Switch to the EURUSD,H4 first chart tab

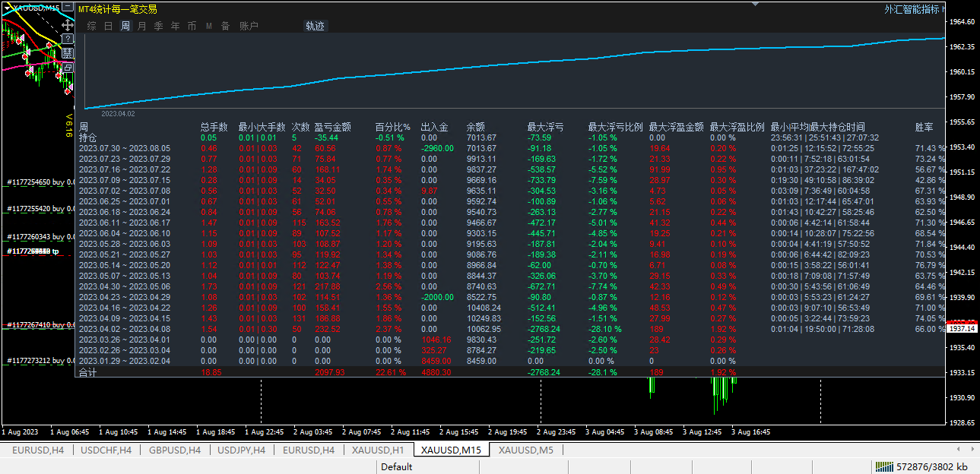coord(37,450)
